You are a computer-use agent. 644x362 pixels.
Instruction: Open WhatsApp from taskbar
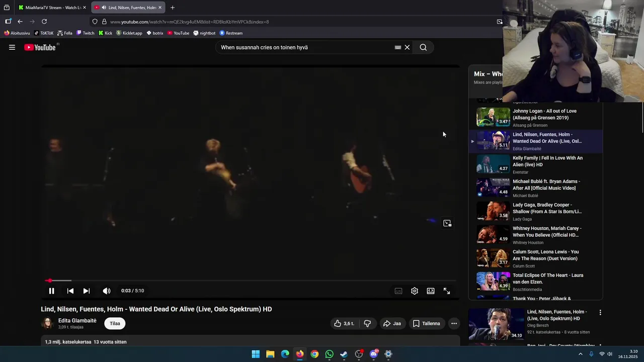point(329,354)
